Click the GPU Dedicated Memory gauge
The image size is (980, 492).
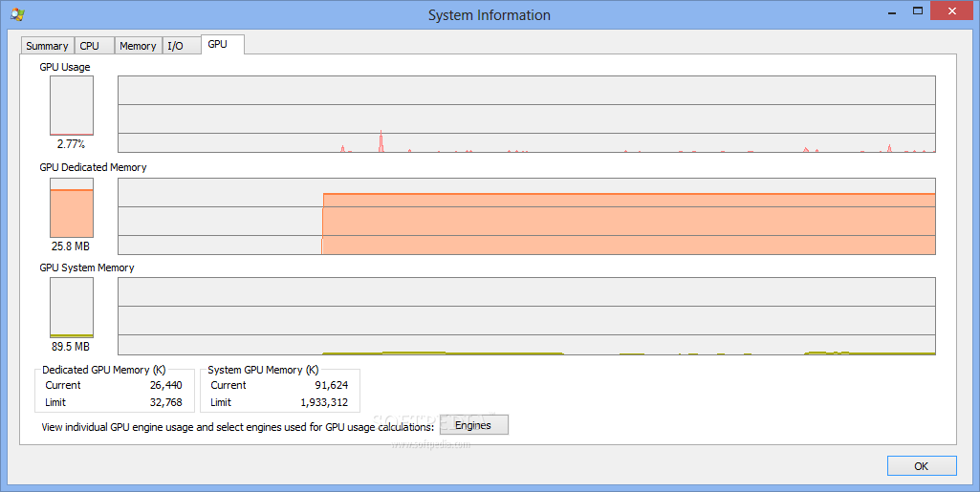click(x=72, y=207)
